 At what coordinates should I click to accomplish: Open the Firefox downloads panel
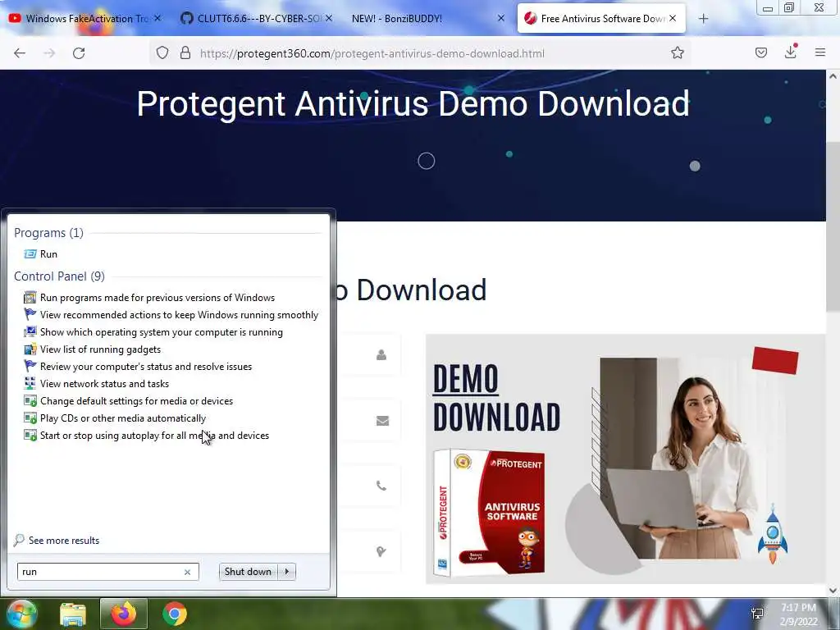click(791, 52)
